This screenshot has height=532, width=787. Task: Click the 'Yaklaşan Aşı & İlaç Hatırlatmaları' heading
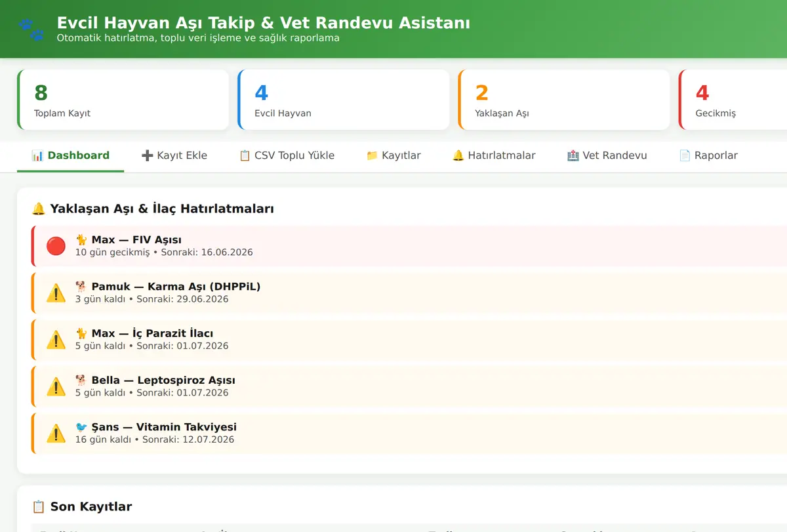[162, 209]
